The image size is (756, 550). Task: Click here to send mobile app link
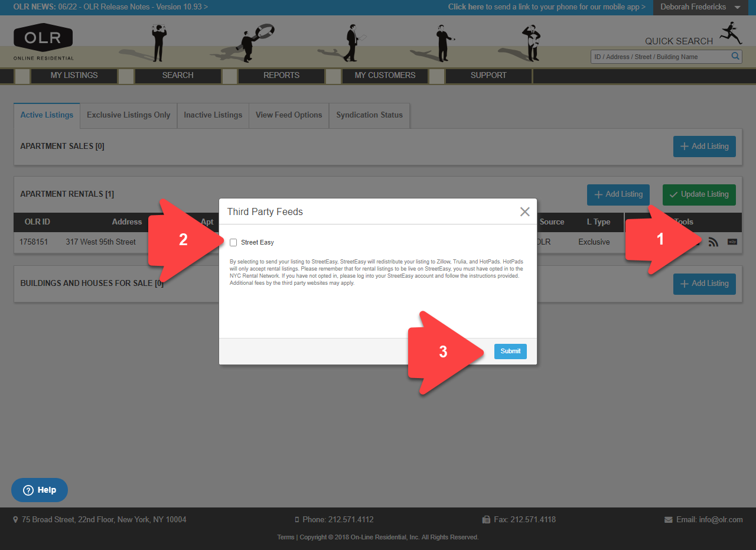tap(547, 7)
